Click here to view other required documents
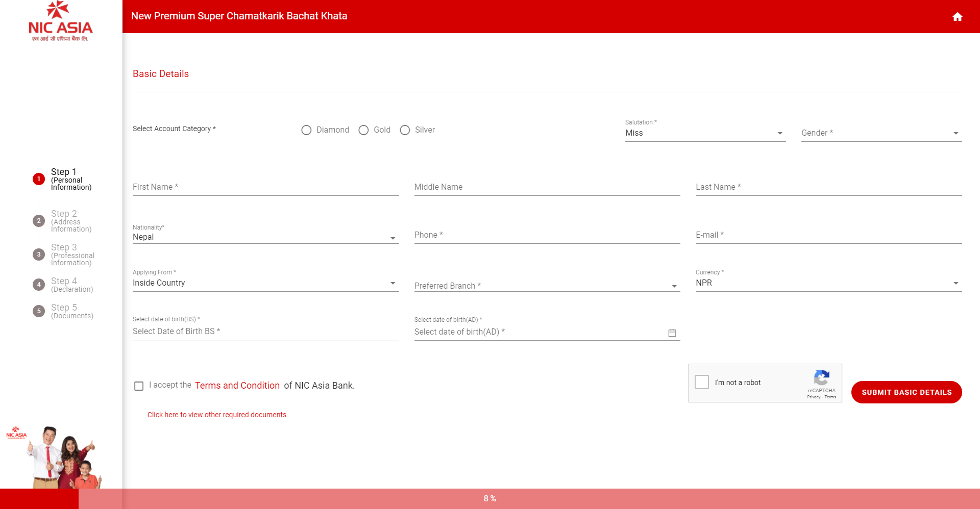Viewport: 980px width, 509px height. tap(217, 415)
